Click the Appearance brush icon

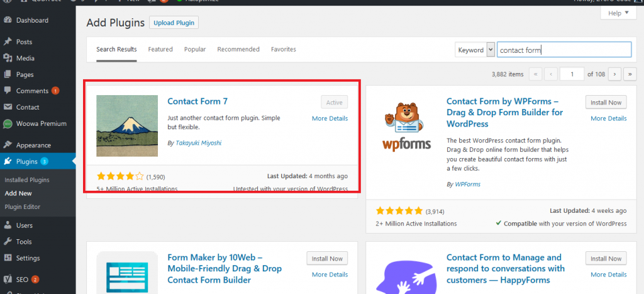tap(8, 145)
